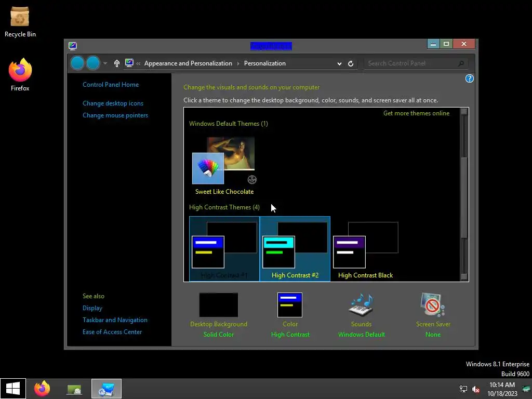Click the breadcrumb double-chevron expander

[x=138, y=63]
